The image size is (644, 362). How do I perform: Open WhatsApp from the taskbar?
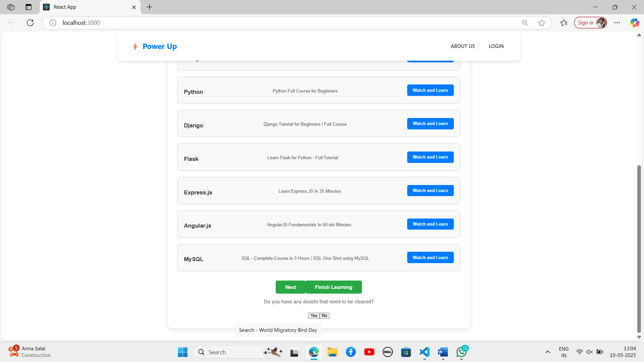click(x=461, y=352)
